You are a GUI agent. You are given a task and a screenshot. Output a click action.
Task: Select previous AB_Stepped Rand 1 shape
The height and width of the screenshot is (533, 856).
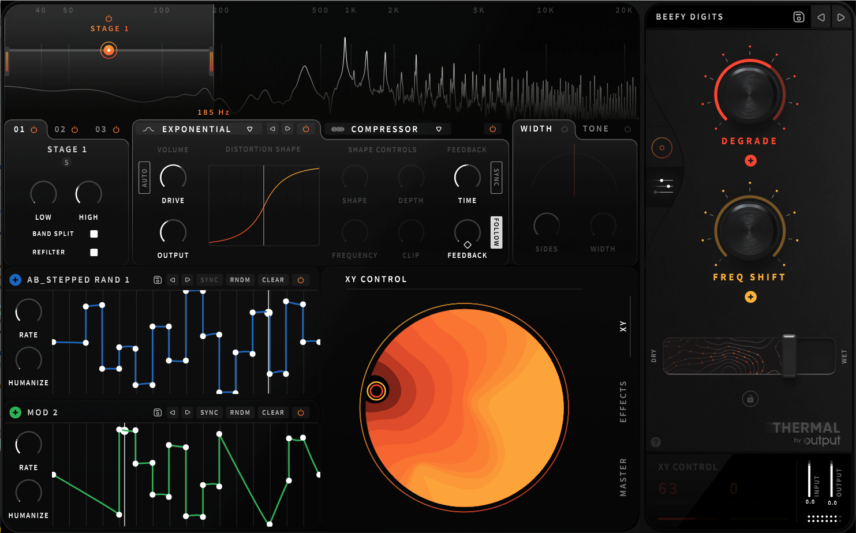[x=173, y=280]
